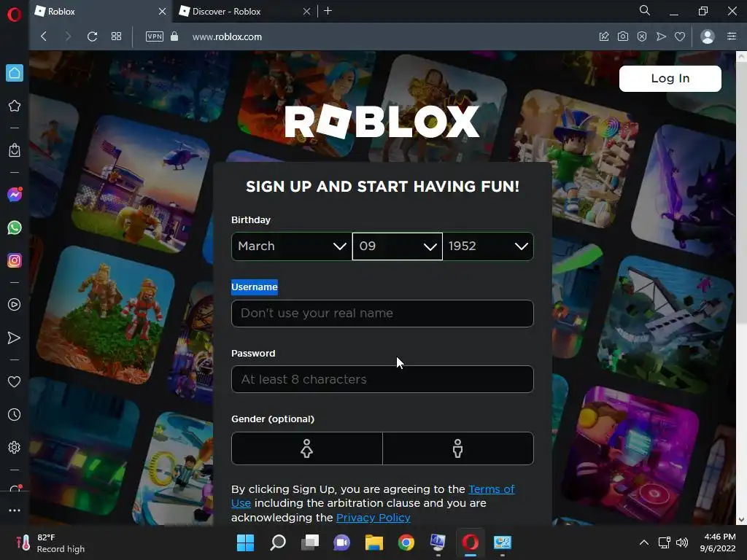Open Pinboards heart icon in sidebar

pyautogui.click(x=15, y=381)
